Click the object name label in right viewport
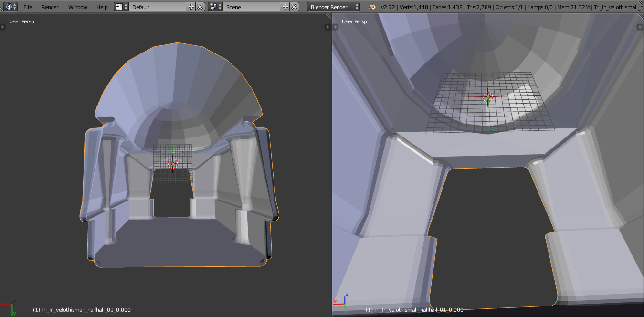The image size is (644, 317). [414, 310]
